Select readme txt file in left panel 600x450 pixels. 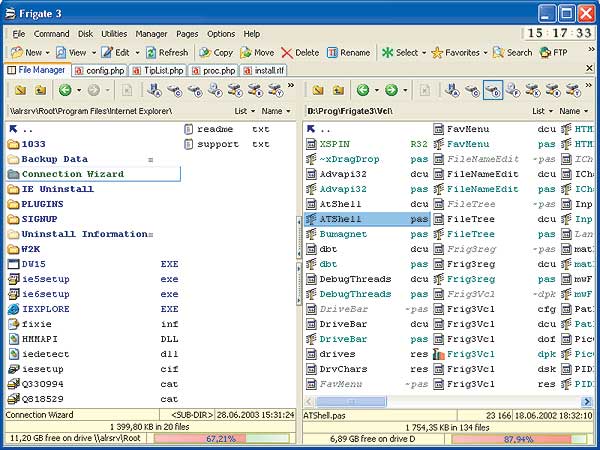[x=227, y=129]
